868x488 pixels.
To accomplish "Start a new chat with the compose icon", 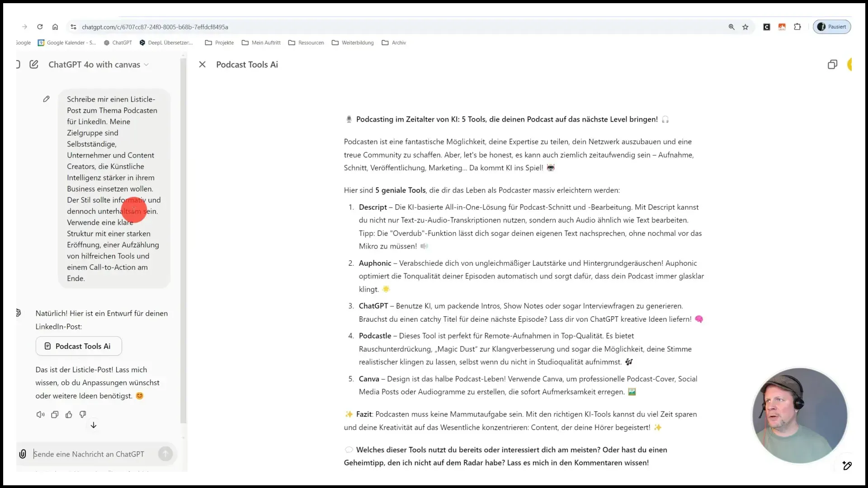I will pyautogui.click(x=34, y=64).
